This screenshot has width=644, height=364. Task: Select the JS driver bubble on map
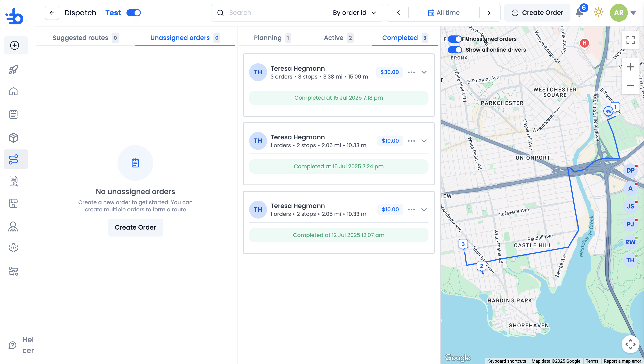pyautogui.click(x=630, y=206)
